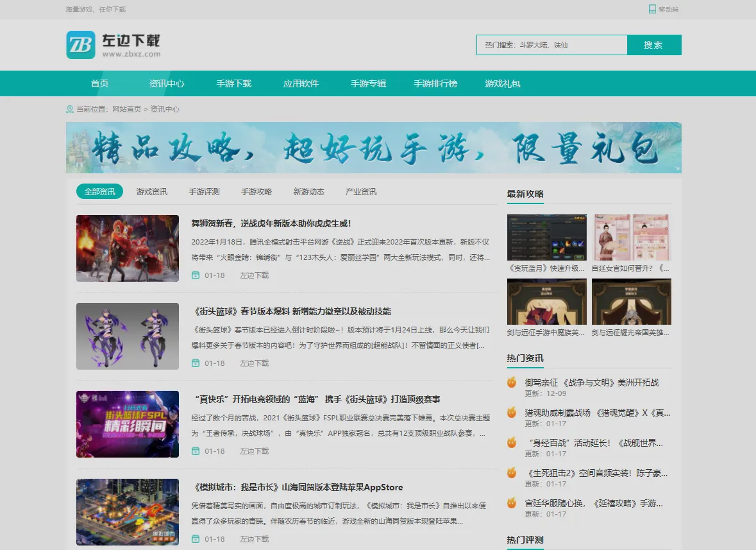Screen dimensions: 756x550
Task: Click the 贪玩蓝月 thumbnail under 最新攻略
Action: [x=546, y=237]
